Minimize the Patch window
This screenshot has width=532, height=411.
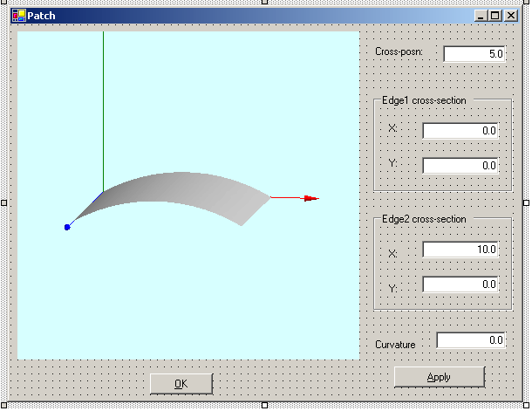coord(481,16)
